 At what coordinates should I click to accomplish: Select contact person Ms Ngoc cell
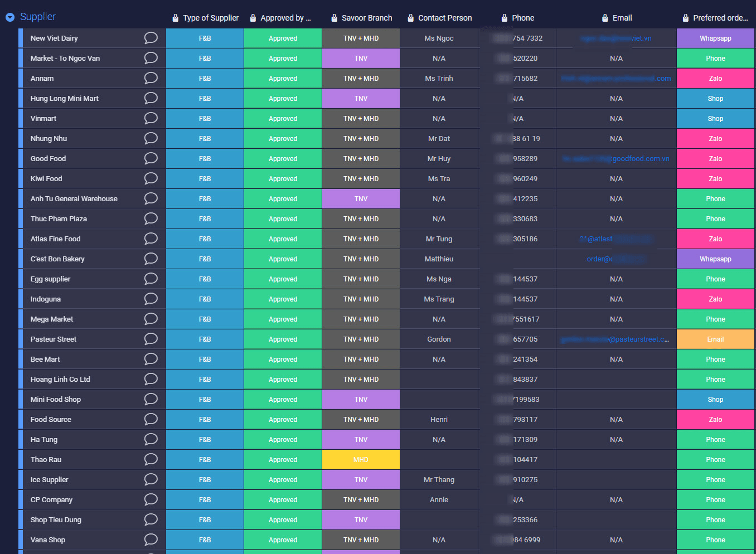coord(439,38)
